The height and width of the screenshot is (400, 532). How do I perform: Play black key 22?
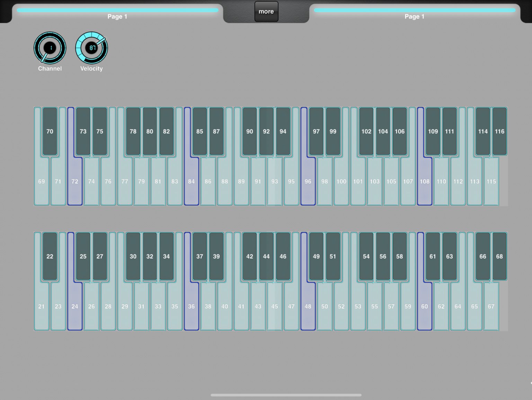click(50, 256)
